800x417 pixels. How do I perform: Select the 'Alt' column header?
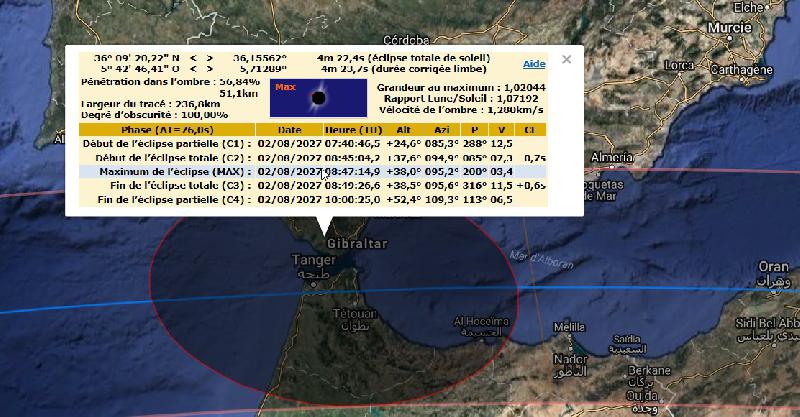[404, 130]
